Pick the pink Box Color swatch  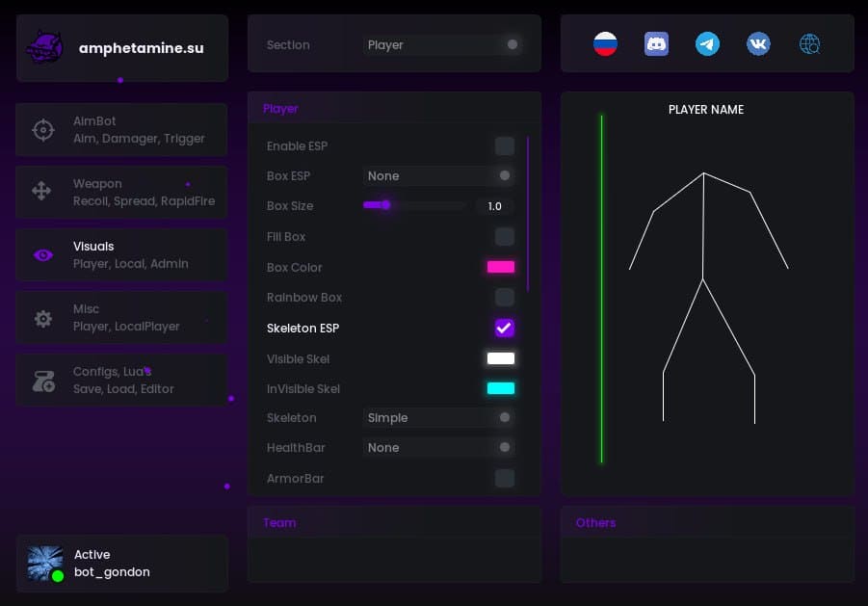click(x=501, y=268)
